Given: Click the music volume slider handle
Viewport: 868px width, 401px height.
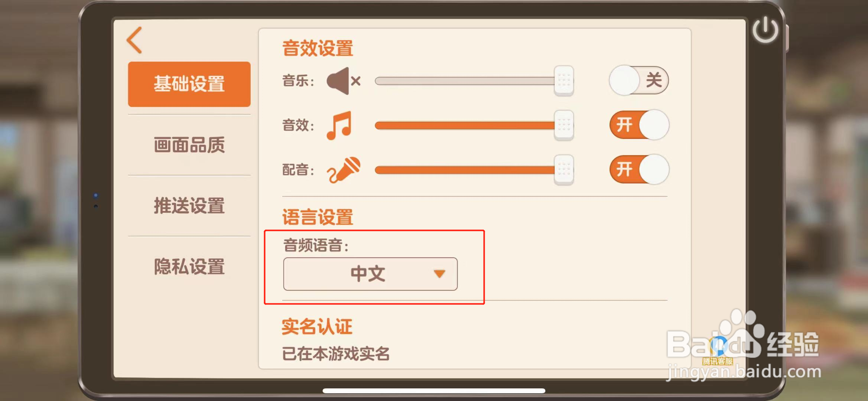Looking at the screenshot, I should coord(564,81).
